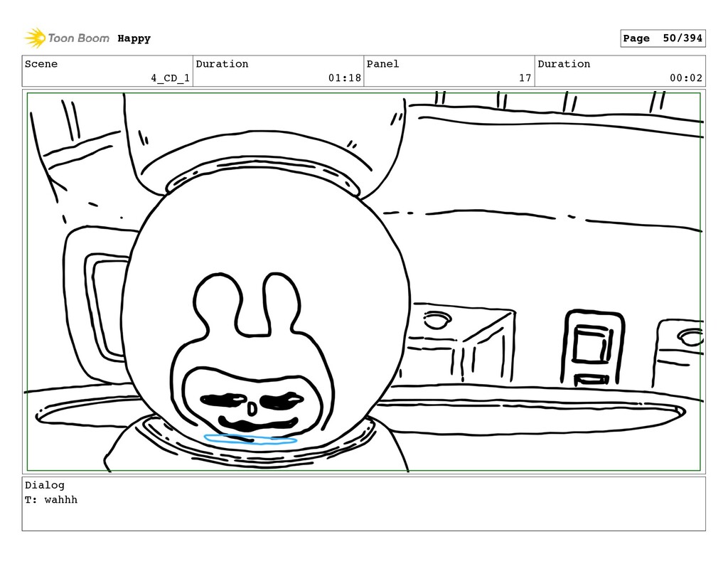Select the project title 'Happy'
Image resolution: width=728 pixels, height=564 pixels.
click(x=134, y=38)
